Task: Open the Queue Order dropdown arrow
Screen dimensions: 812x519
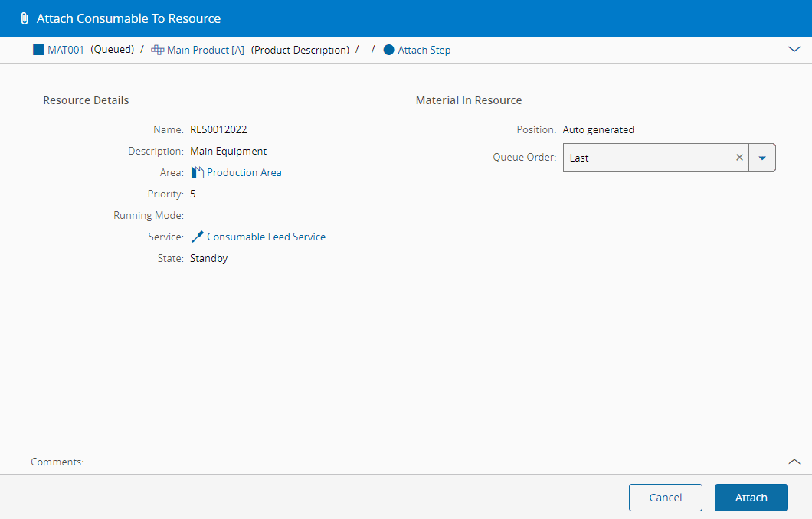Action: 761,158
